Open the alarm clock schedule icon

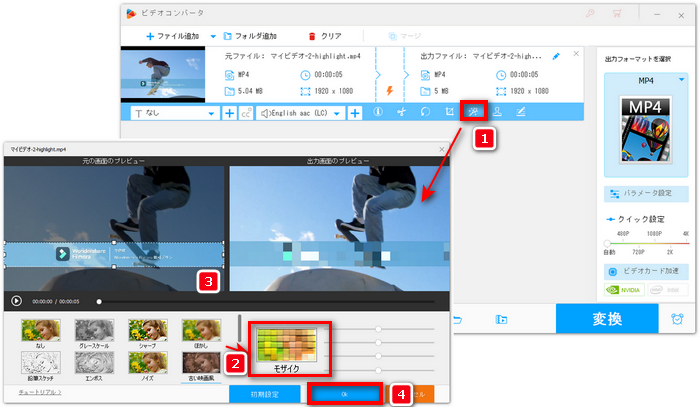(678, 320)
